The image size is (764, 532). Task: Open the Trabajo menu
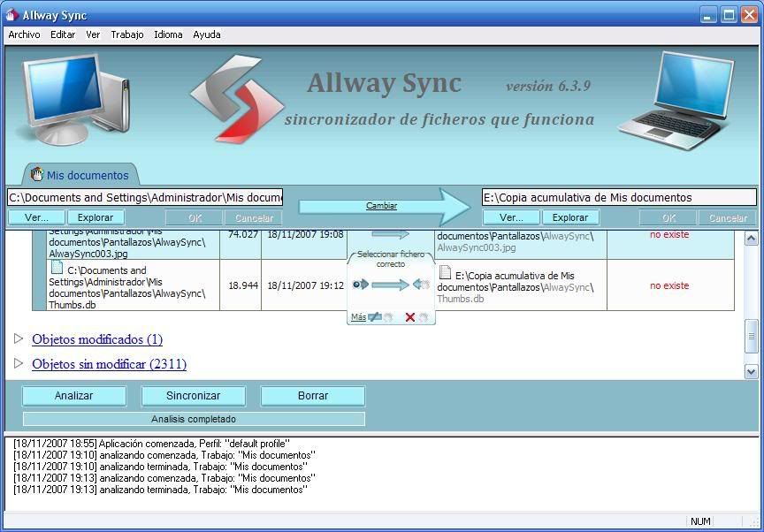[x=127, y=34]
